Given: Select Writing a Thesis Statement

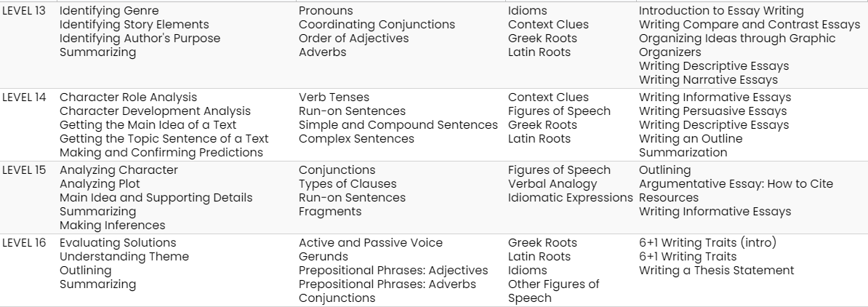Looking at the screenshot, I should tap(716, 271).
